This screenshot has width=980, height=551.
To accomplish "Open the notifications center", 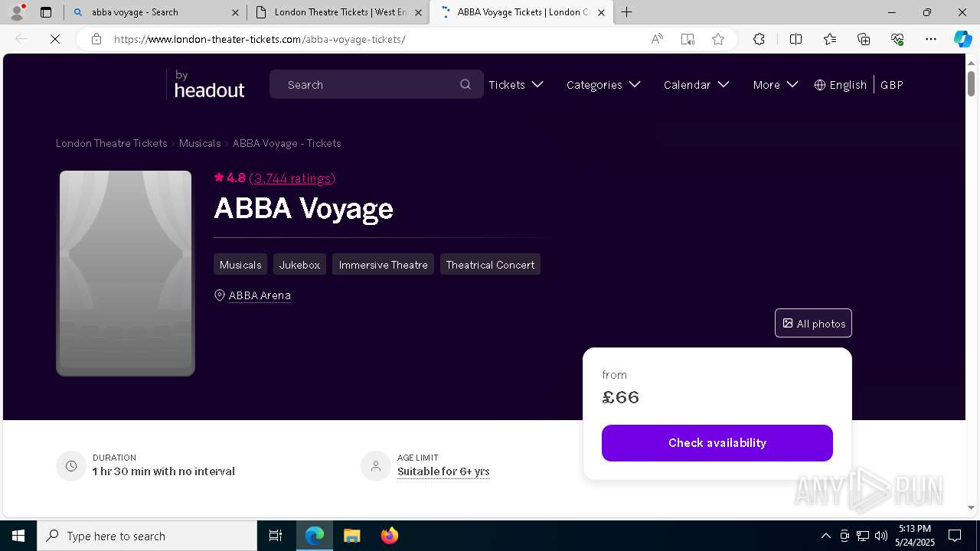I will pos(955,536).
